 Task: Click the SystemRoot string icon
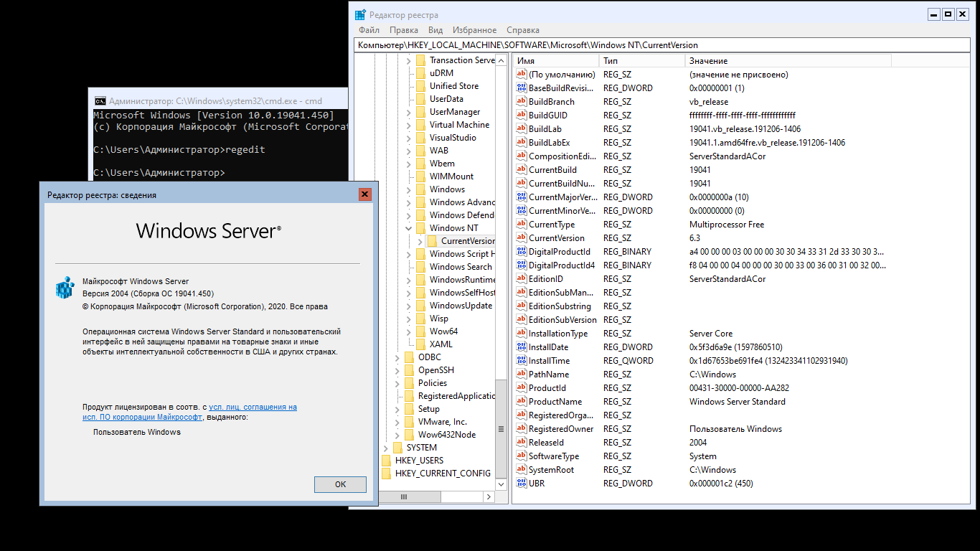(522, 470)
